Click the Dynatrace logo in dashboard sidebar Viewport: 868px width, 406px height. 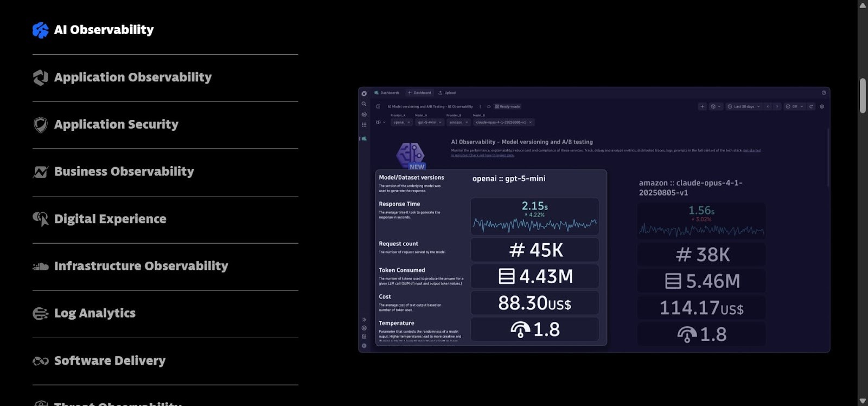point(364,93)
